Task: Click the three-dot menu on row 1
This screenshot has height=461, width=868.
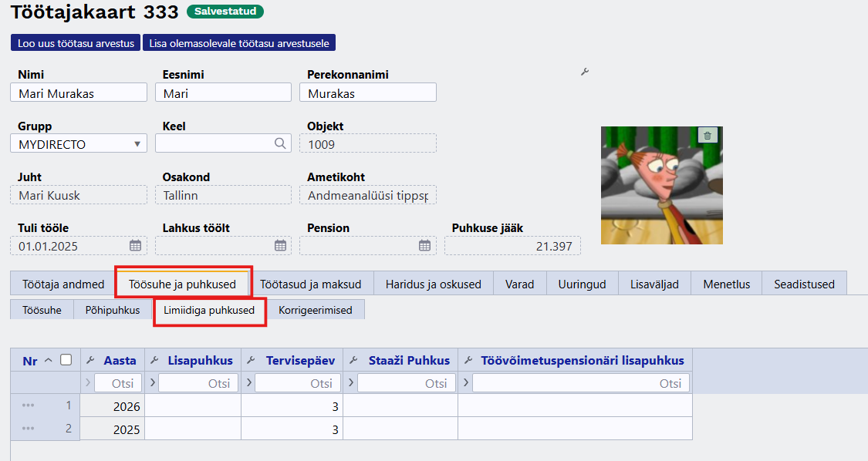Action: (29, 405)
